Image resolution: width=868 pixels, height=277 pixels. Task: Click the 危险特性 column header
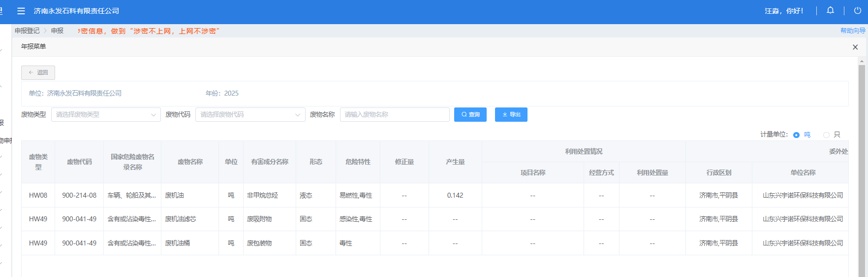358,162
